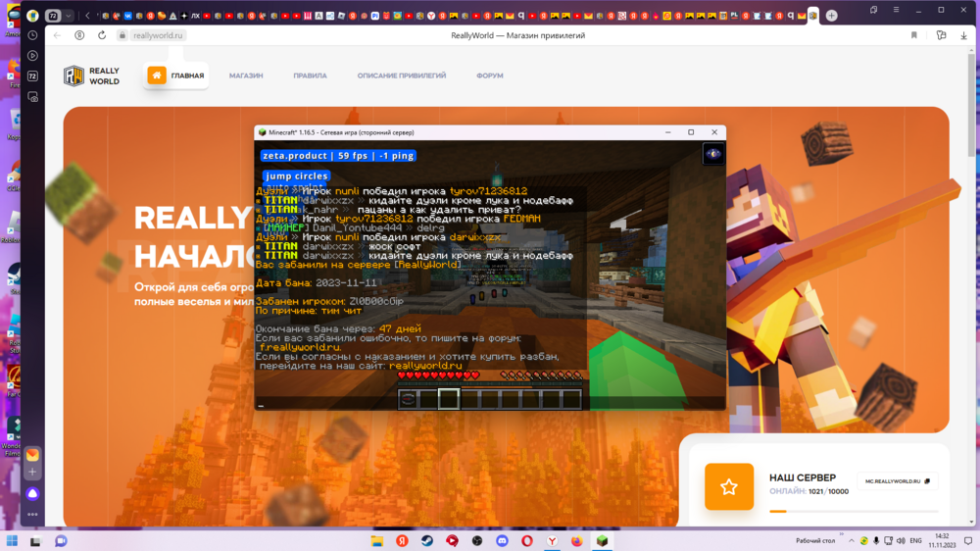This screenshot has height=551, width=980.
Task: Switch to Minecraft in the taskbar
Action: click(x=602, y=541)
